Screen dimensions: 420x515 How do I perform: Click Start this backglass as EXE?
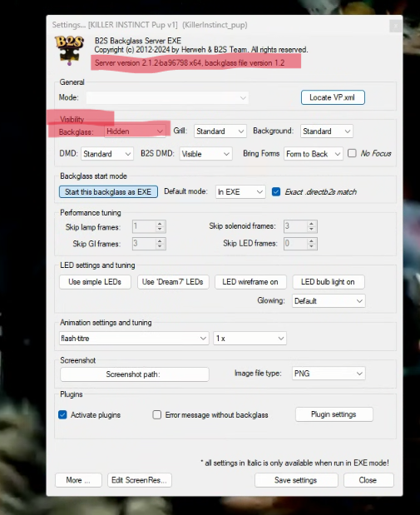108,192
